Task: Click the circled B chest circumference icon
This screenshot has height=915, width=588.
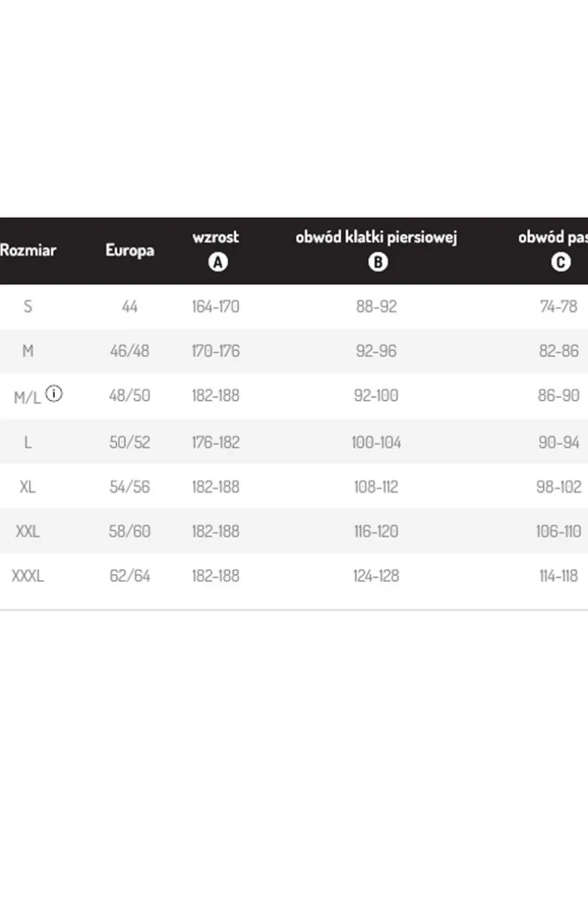Action: (377, 263)
